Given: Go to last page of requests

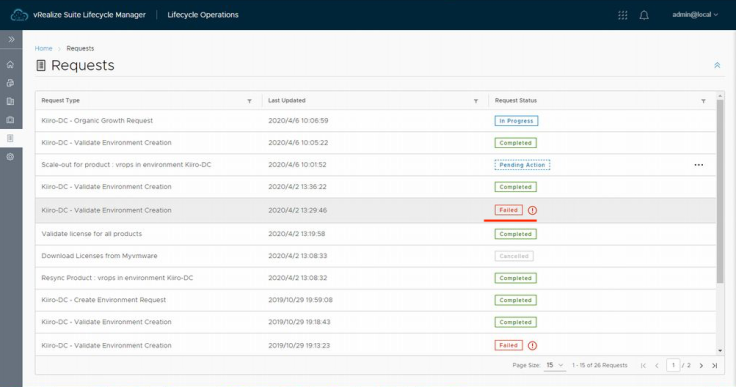Looking at the screenshot, I should 714,365.
